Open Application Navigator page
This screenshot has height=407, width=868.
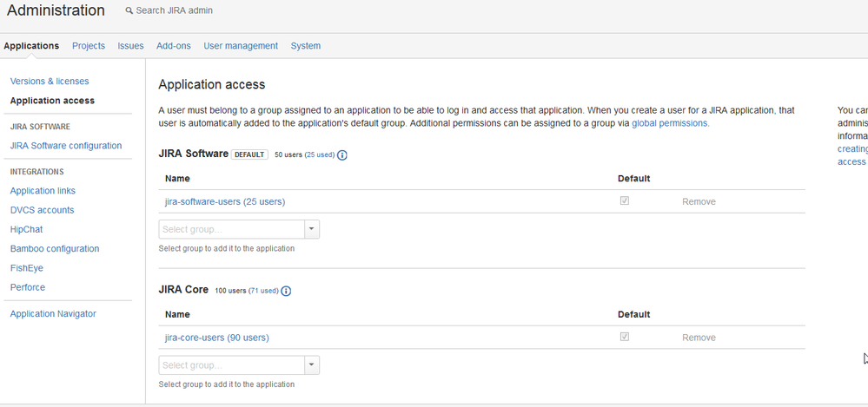click(x=53, y=314)
